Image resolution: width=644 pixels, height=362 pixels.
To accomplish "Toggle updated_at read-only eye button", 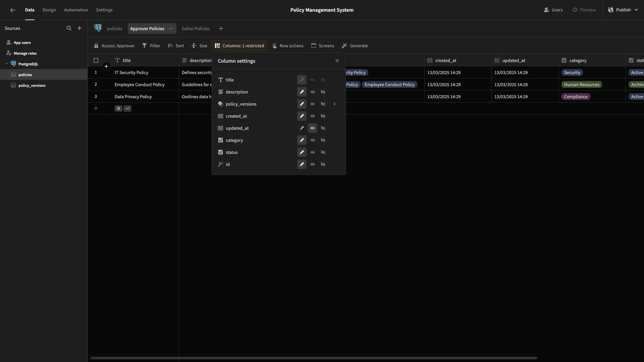I will click(x=313, y=128).
